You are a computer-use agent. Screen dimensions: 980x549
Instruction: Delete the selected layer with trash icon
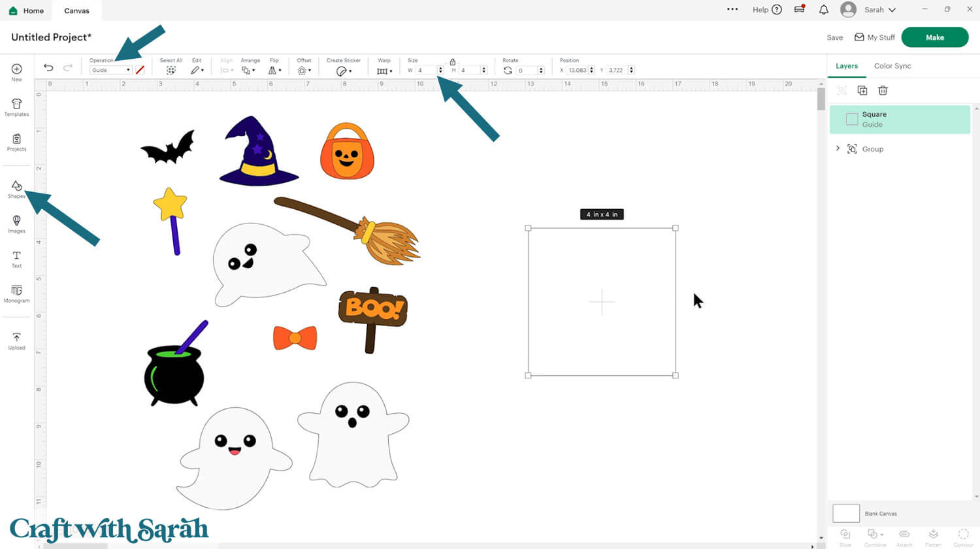[x=883, y=90]
